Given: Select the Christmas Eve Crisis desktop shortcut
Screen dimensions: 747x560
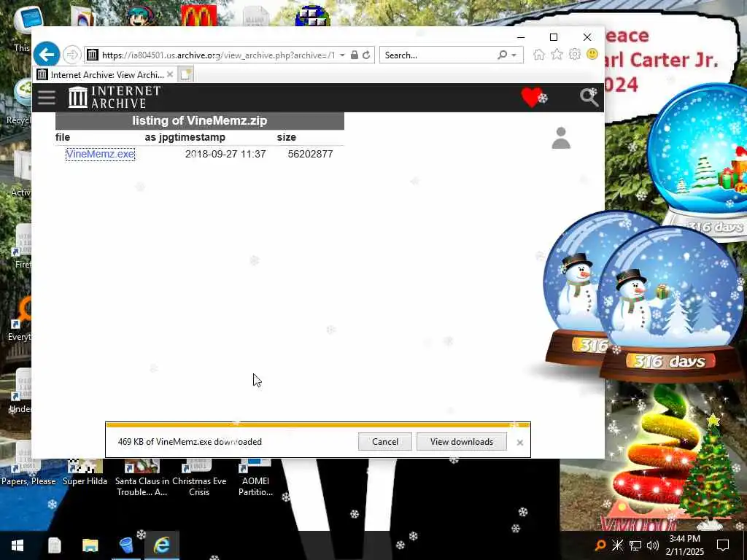Looking at the screenshot, I should point(199,478).
